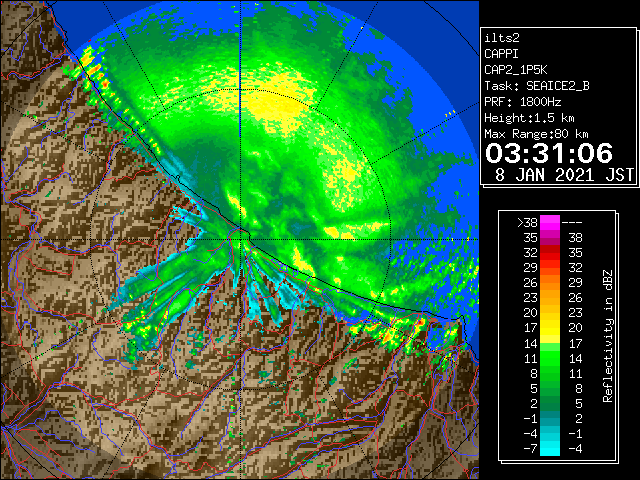Viewport: 640px width, 480px height.
Task: Click the cyan -7 dBZ legend swatch
Action: tap(550, 449)
